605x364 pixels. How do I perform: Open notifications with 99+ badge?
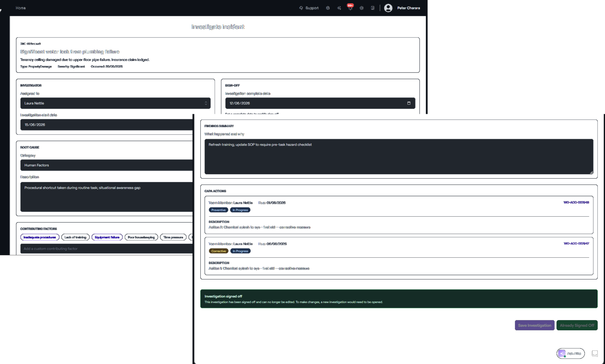350,7
